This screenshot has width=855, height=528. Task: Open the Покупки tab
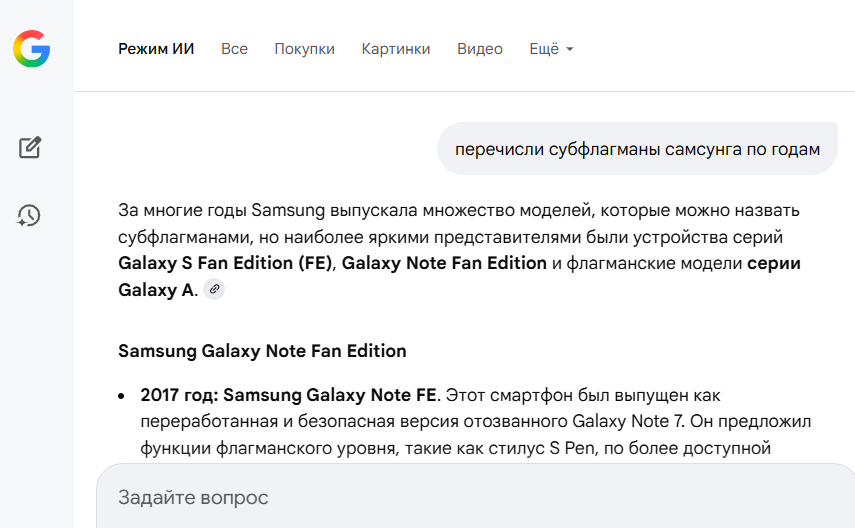point(304,49)
